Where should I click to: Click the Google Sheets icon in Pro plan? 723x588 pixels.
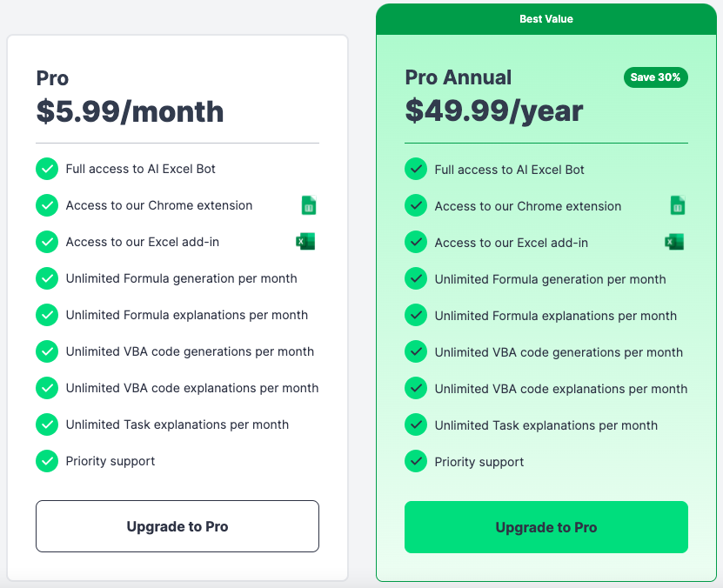tap(309, 205)
